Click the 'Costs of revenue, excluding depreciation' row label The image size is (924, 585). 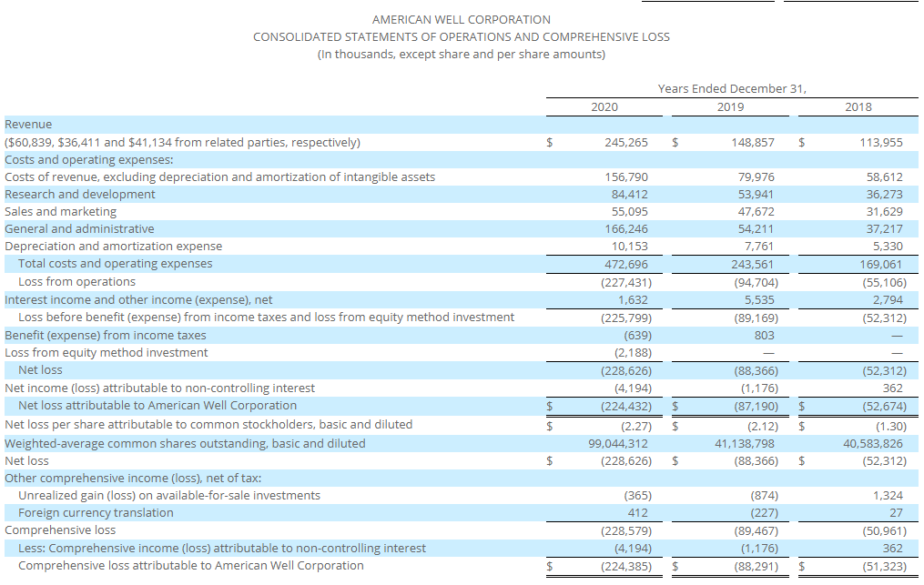coord(219,177)
